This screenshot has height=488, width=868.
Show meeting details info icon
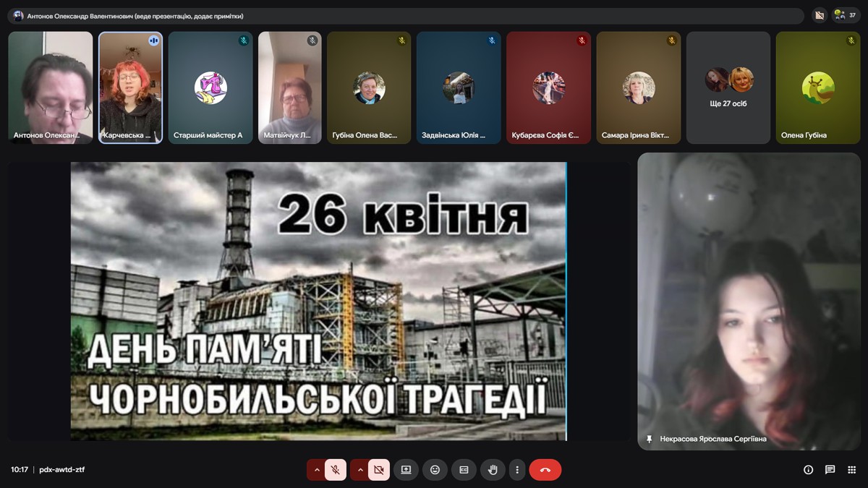pos(809,470)
